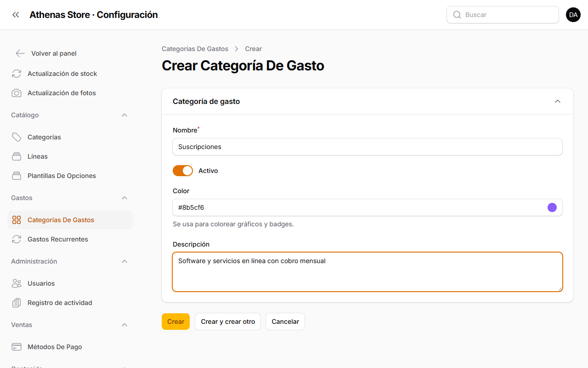
Task: Click the magnifier icon in the search box
Action: coord(457,15)
